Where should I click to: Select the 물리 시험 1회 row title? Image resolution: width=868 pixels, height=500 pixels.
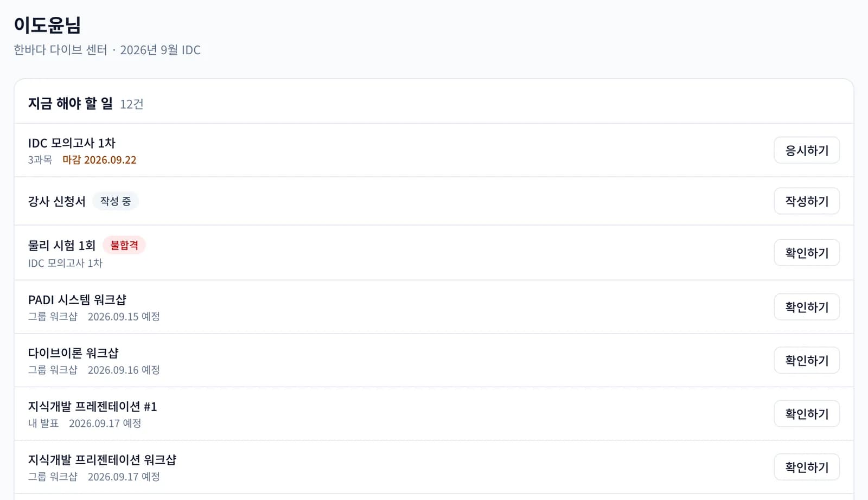point(62,246)
